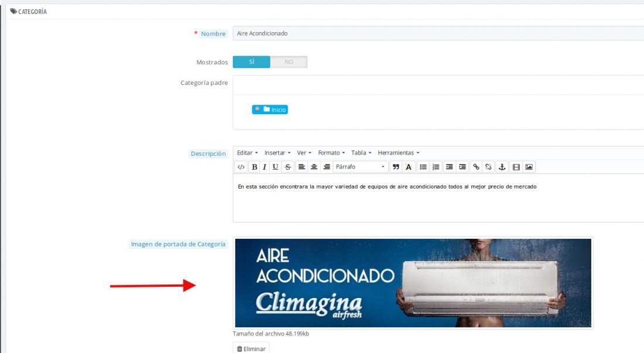Viewport: 644px width, 353px height.
Task: Apply underline formatting
Action: 275,167
